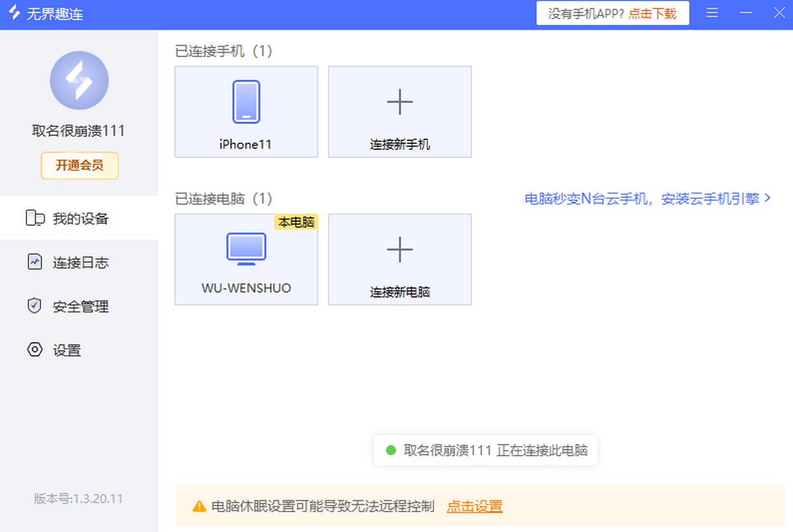
Task: Click the 没有手机APP? prompt text
Action: click(x=586, y=13)
